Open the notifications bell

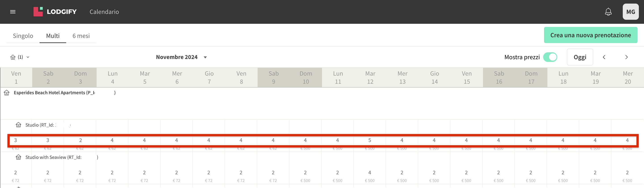pos(608,11)
